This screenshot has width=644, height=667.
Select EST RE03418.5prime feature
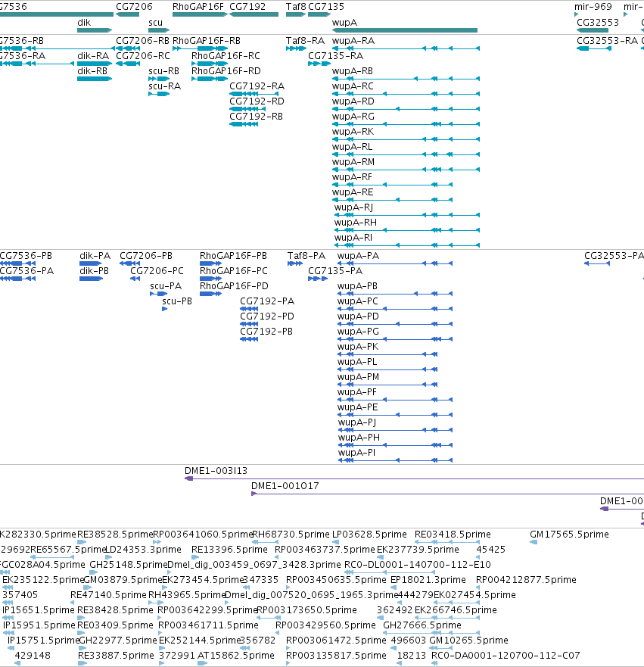[447, 542]
